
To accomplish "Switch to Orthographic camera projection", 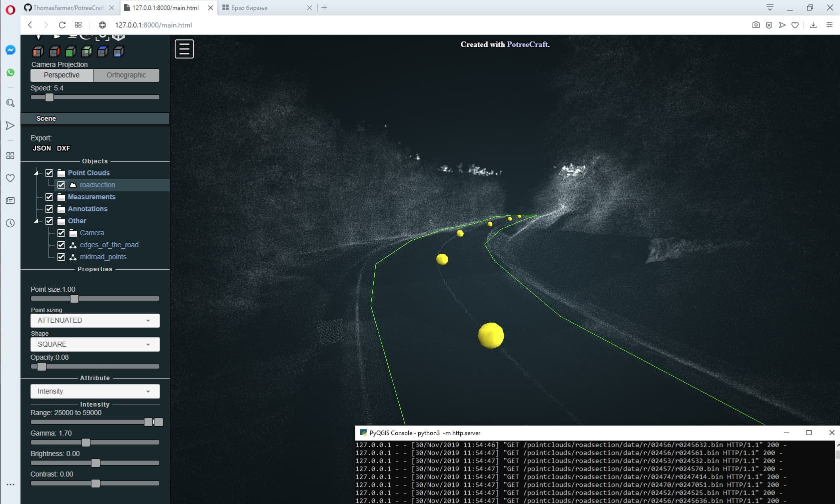I will click(126, 75).
